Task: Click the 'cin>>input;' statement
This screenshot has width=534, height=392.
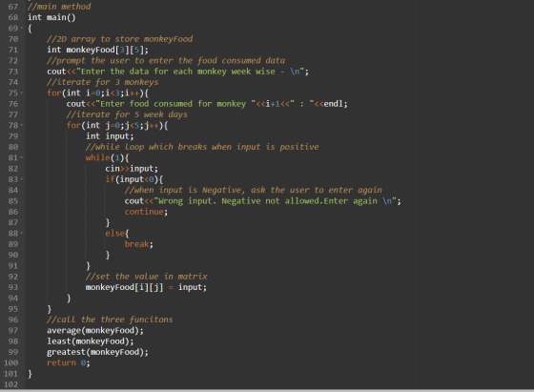Action: (x=132, y=169)
